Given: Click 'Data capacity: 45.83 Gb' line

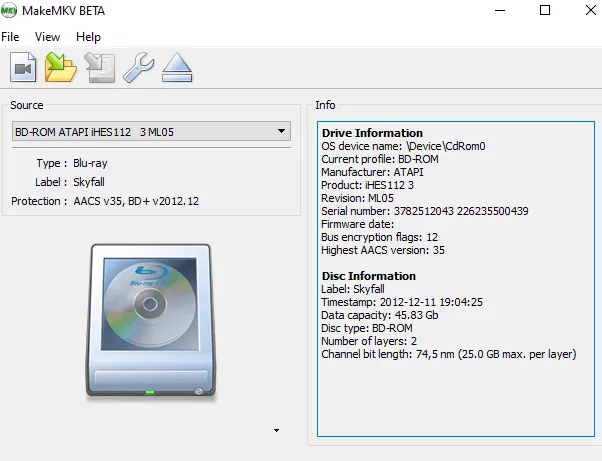Looking at the screenshot, I should pos(380,315).
